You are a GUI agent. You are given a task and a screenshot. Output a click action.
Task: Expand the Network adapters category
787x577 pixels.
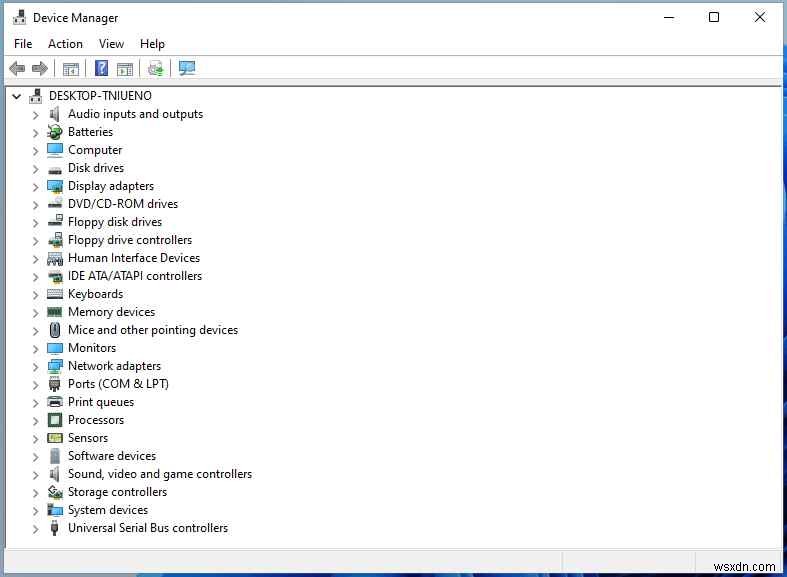pos(35,367)
